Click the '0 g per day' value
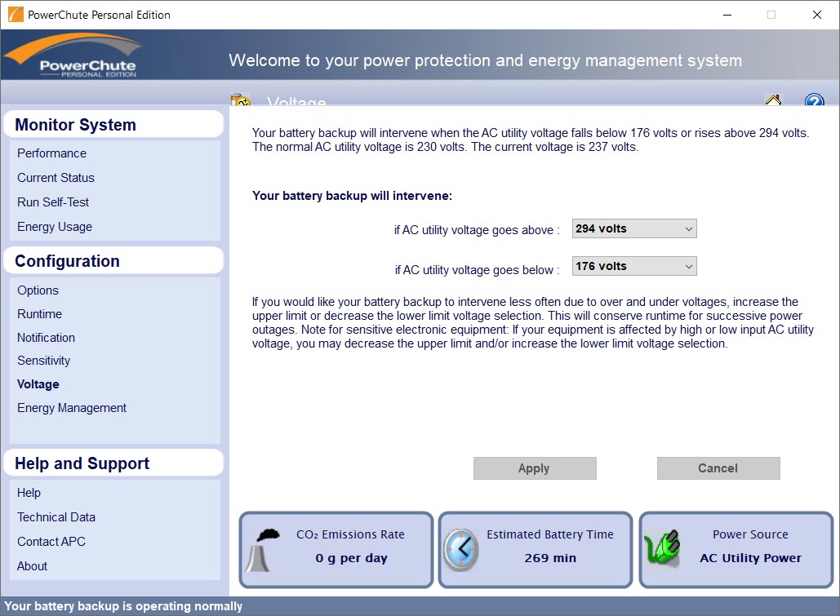This screenshot has height=616, width=840. click(x=351, y=558)
